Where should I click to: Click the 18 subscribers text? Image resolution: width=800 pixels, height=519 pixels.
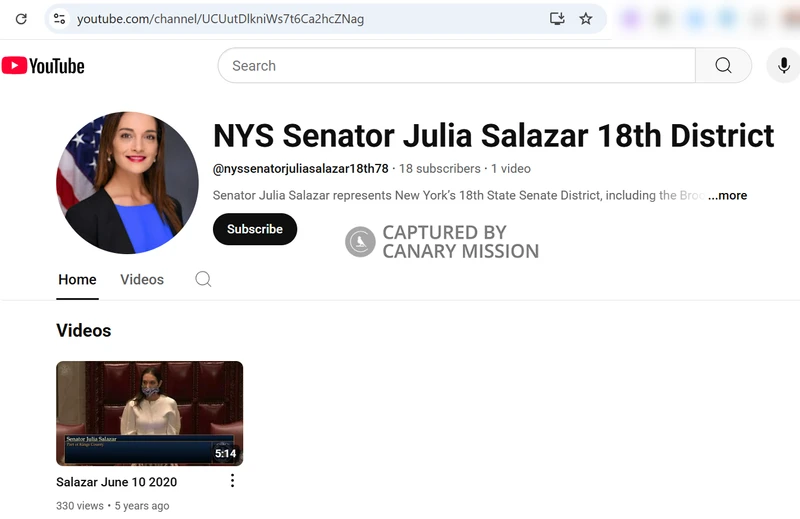point(439,169)
